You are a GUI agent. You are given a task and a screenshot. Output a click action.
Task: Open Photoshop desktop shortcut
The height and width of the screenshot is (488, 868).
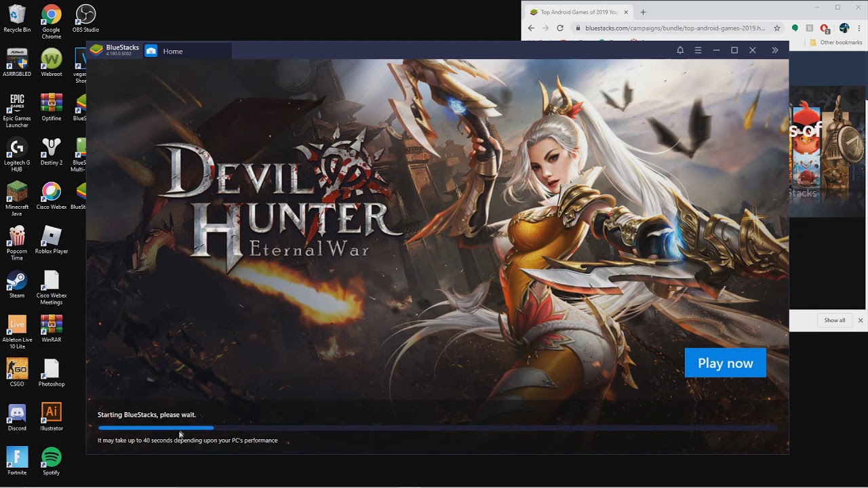tap(52, 372)
